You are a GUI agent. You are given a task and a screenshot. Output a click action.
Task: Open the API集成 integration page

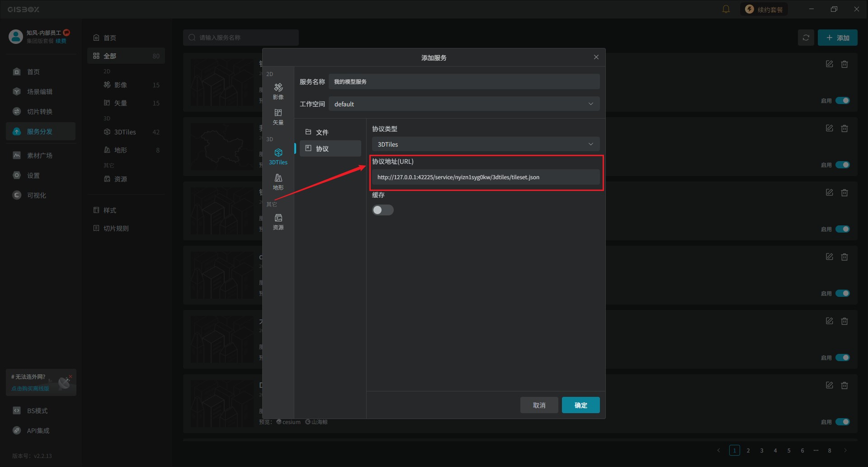pyautogui.click(x=41, y=430)
